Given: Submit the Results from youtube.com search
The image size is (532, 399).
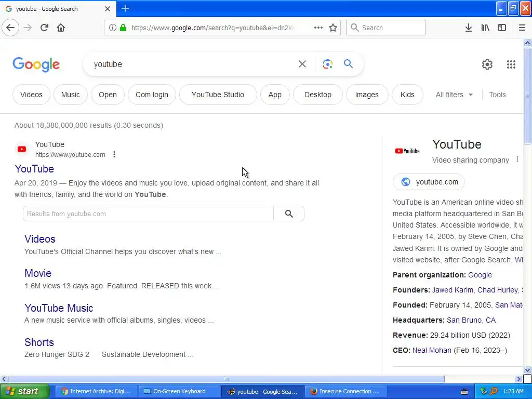Looking at the screenshot, I should [x=289, y=214].
